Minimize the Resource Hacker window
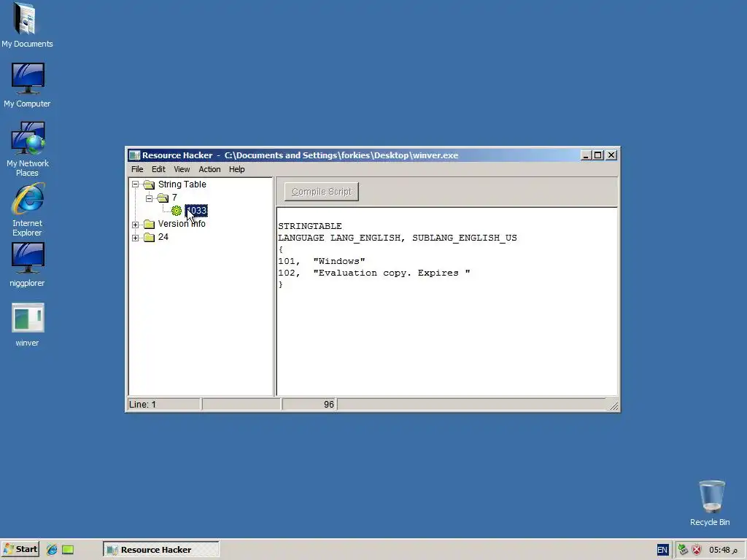The image size is (747, 560). click(x=586, y=155)
